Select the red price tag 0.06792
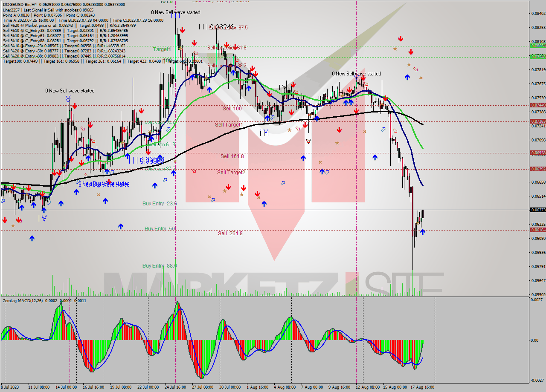This screenshot has height=392, width=546. coord(537,169)
